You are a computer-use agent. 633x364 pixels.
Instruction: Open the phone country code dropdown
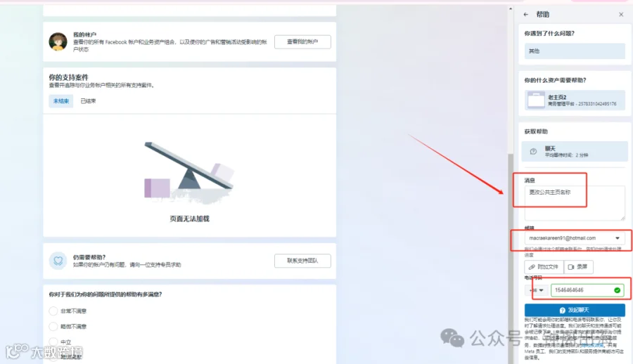coord(537,290)
